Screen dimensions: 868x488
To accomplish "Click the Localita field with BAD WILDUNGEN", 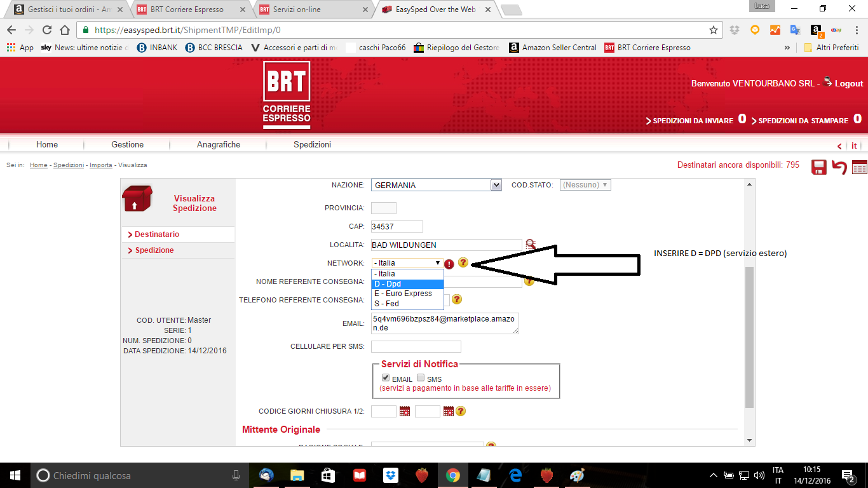I will click(x=447, y=245).
